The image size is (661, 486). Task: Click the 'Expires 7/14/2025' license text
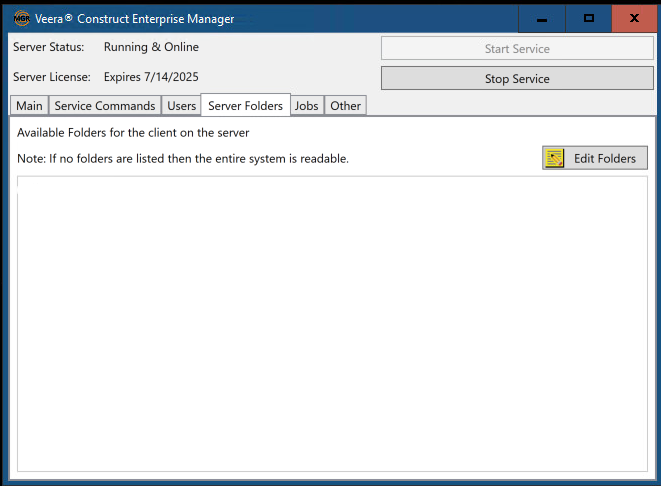(x=151, y=77)
